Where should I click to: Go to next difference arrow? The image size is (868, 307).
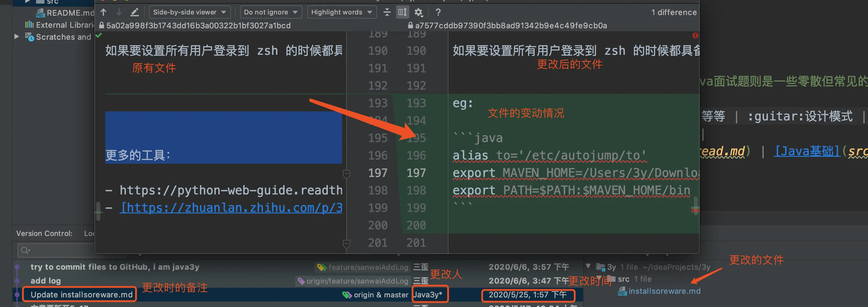(x=119, y=12)
